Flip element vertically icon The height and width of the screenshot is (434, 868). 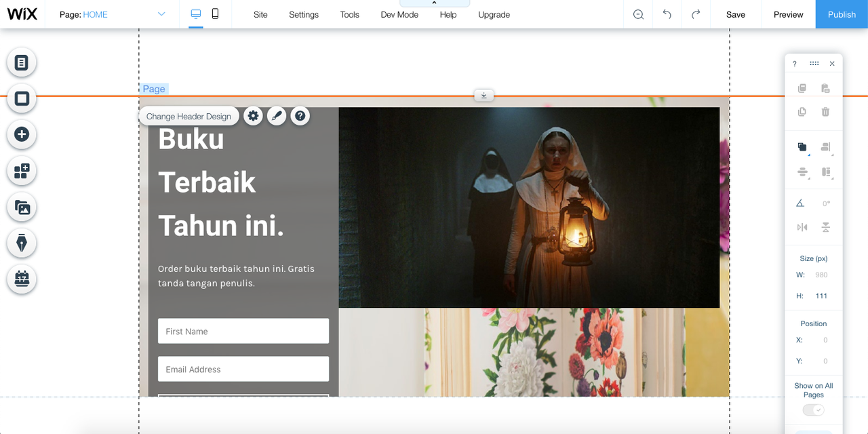825,228
